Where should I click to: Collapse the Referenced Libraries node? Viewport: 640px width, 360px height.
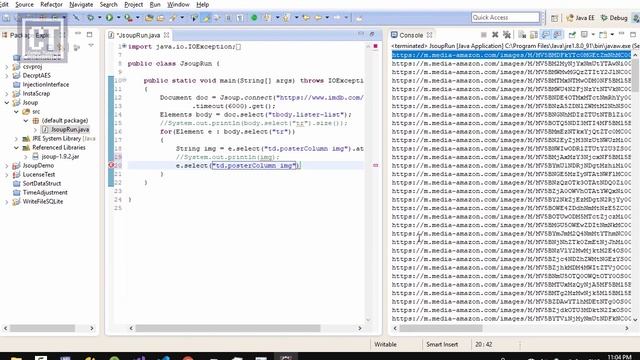tap(16, 148)
